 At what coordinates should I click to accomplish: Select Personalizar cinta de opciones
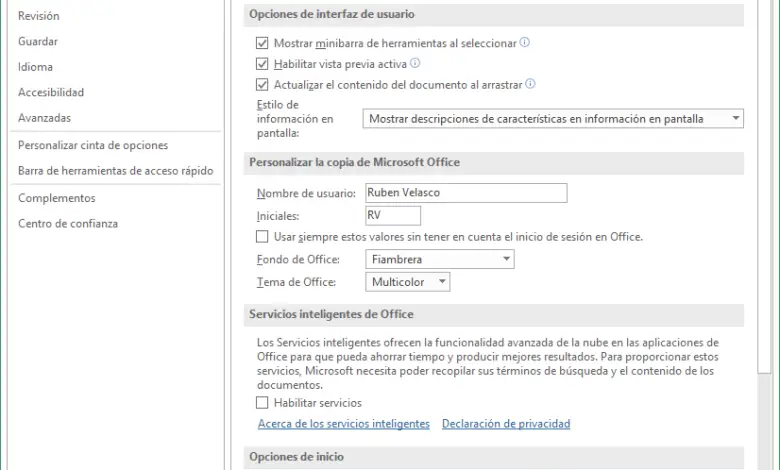(93, 145)
